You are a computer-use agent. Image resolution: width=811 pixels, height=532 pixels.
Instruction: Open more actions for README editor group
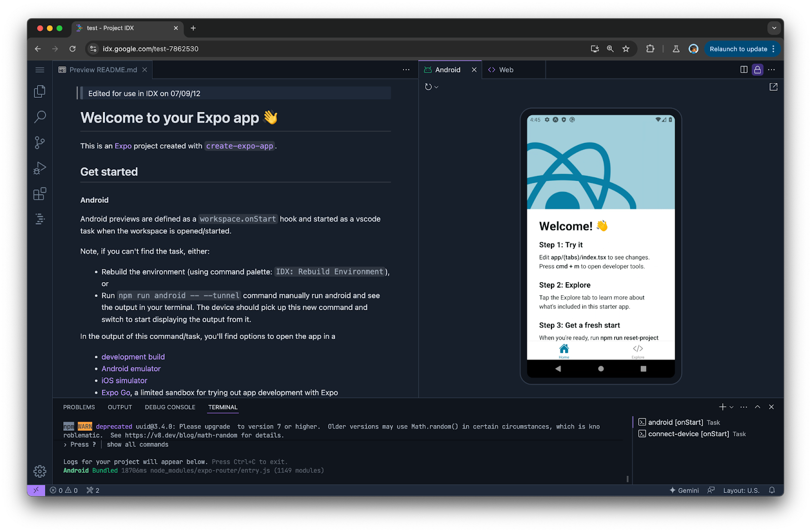pyautogui.click(x=406, y=70)
